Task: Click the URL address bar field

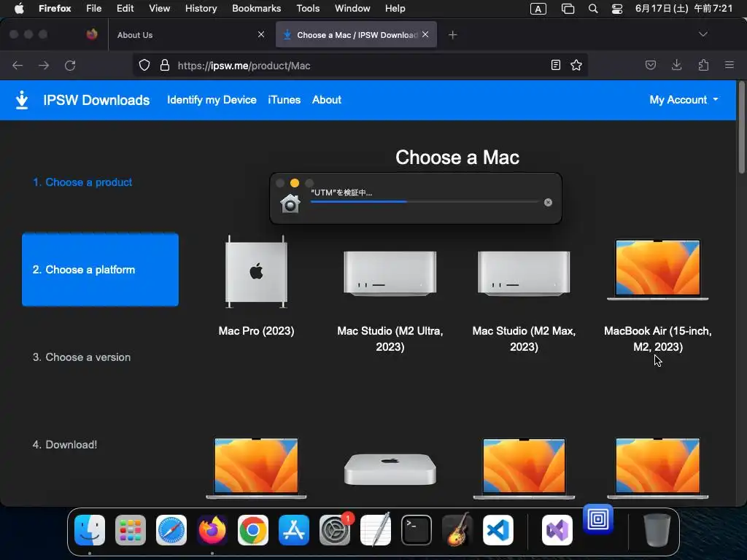Action: (x=362, y=65)
